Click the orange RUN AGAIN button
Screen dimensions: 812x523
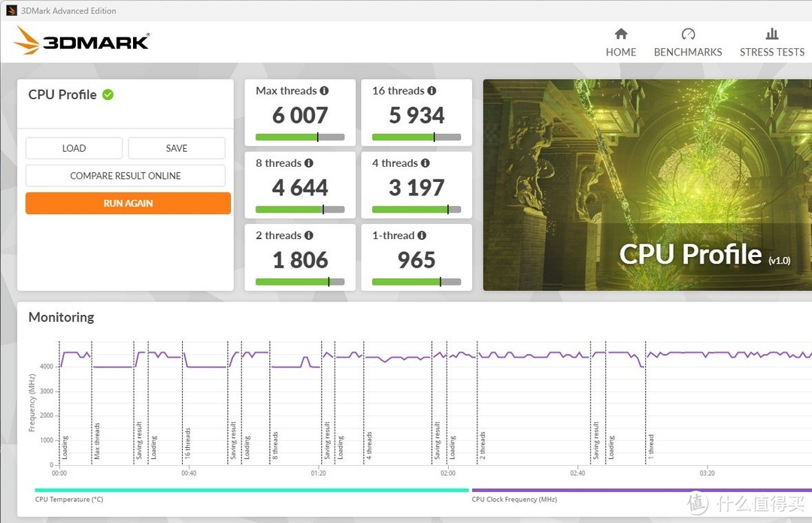(128, 204)
